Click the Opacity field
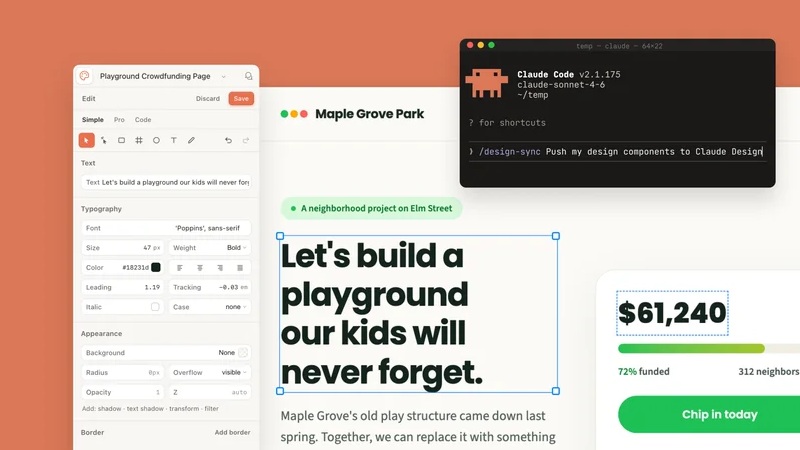 122,392
